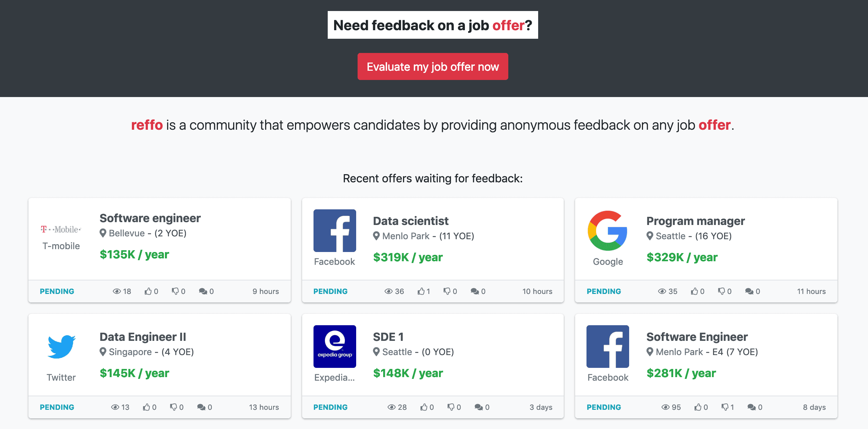Click PENDING status on the Data scientist card
The image size is (868, 429).
pyautogui.click(x=330, y=291)
